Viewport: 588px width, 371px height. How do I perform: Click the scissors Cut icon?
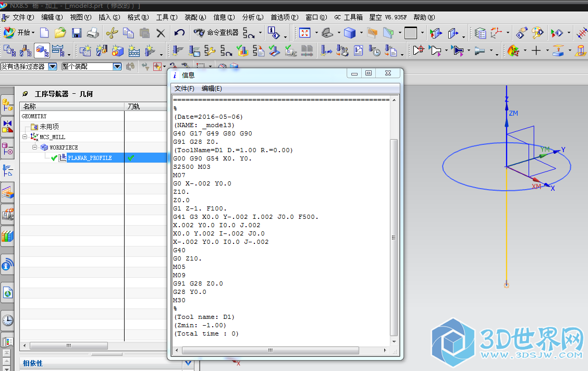(112, 33)
